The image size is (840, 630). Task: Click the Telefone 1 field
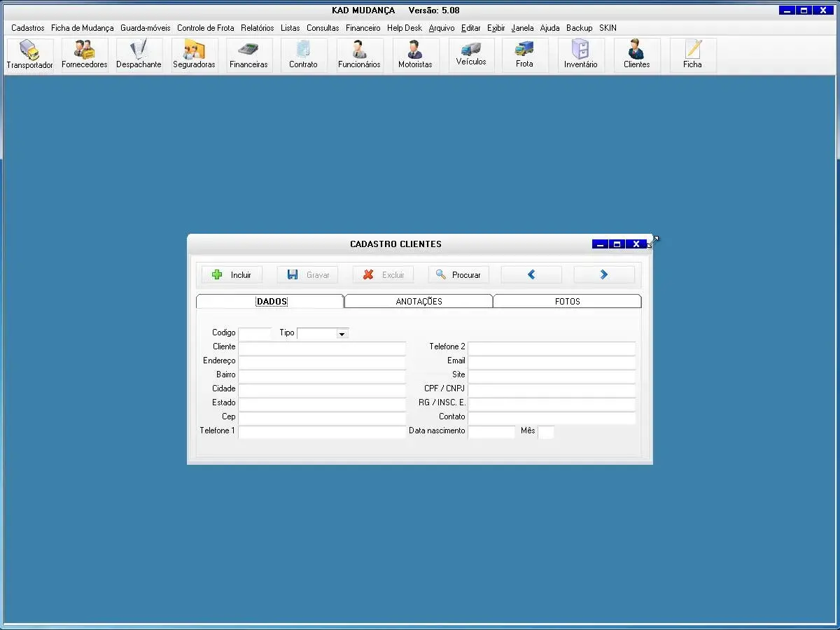click(322, 432)
